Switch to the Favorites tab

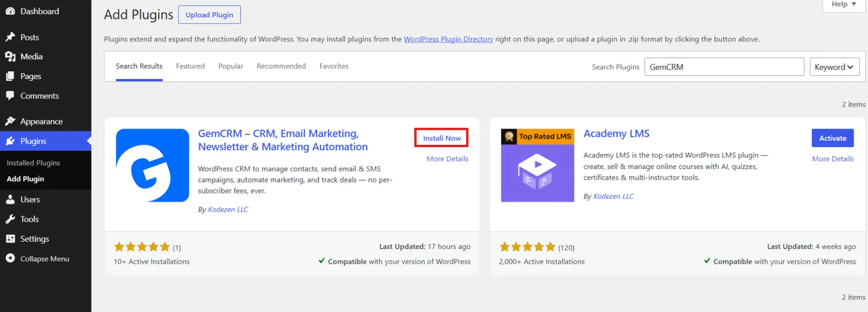[333, 66]
